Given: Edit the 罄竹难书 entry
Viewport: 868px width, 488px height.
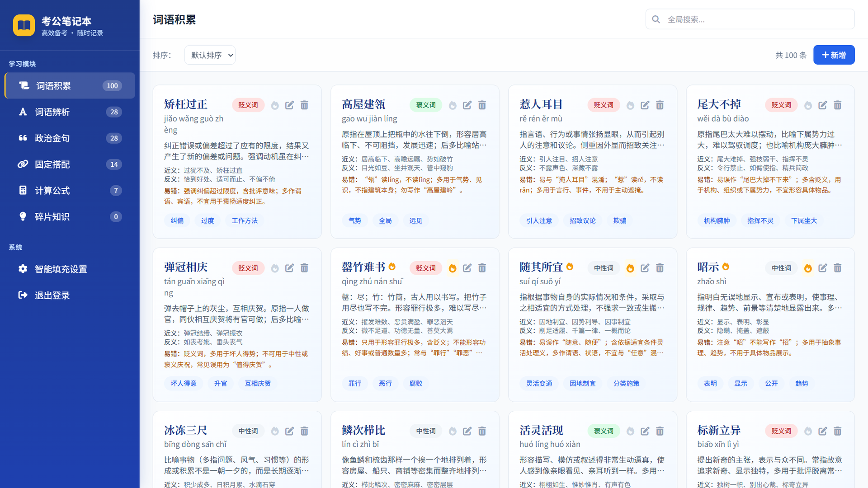Looking at the screenshot, I should 467,268.
